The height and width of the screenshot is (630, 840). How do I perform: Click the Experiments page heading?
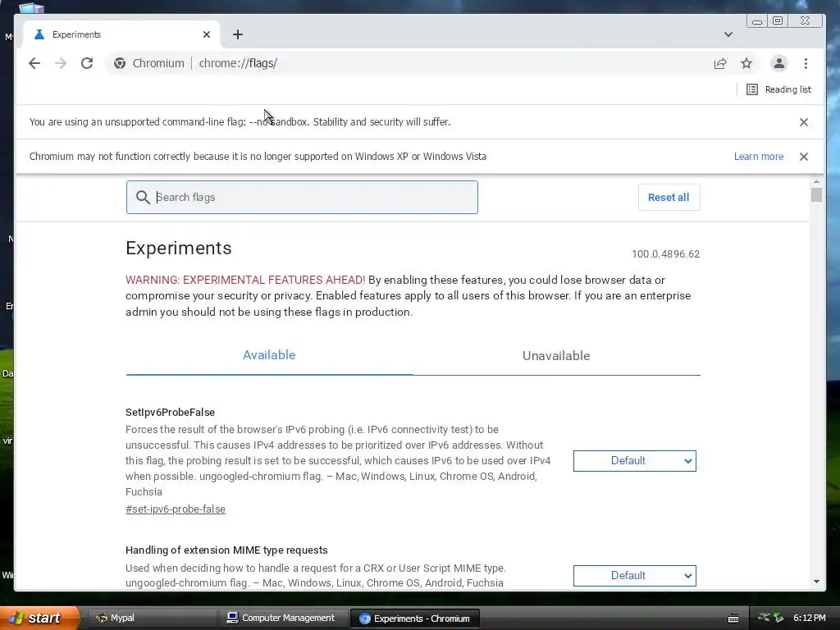tap(178, 248)
